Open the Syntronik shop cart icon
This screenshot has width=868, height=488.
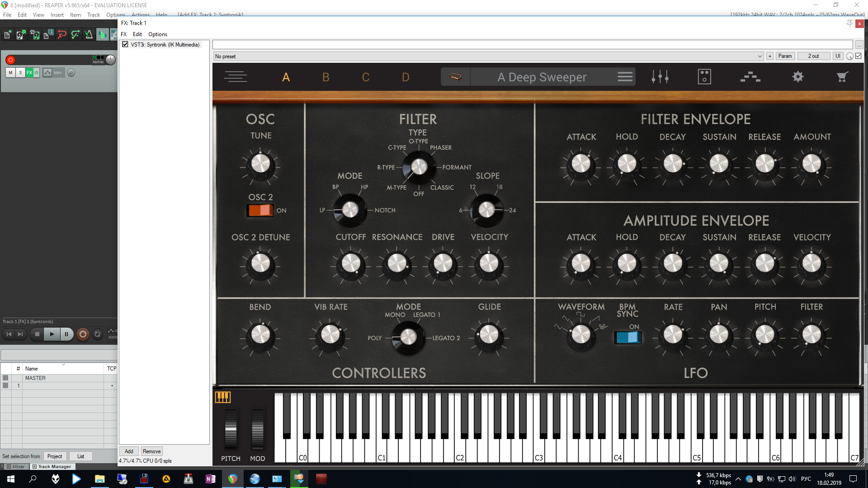[841, 77]
